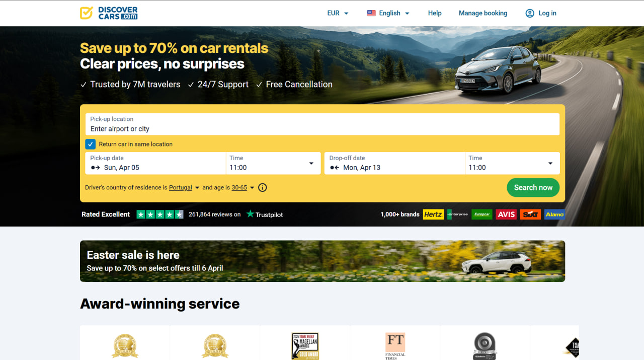Click the Free Cancellation text
Screen dimensions: 644x360
299,85
